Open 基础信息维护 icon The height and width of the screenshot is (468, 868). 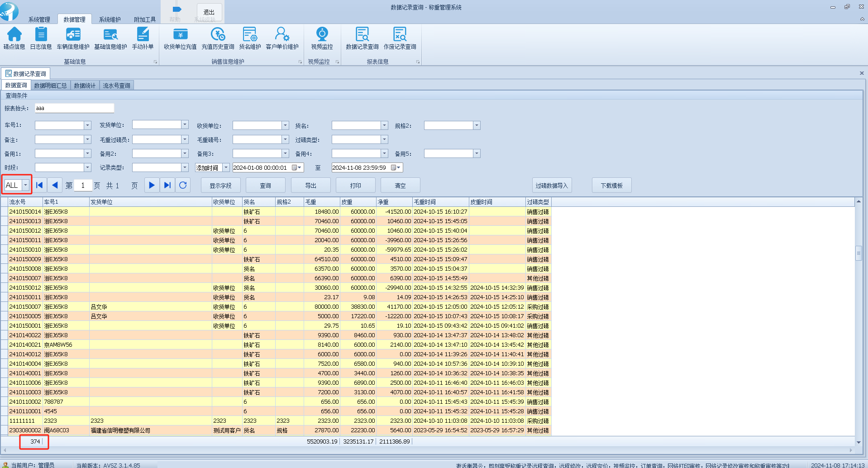(x=110, y=38)
